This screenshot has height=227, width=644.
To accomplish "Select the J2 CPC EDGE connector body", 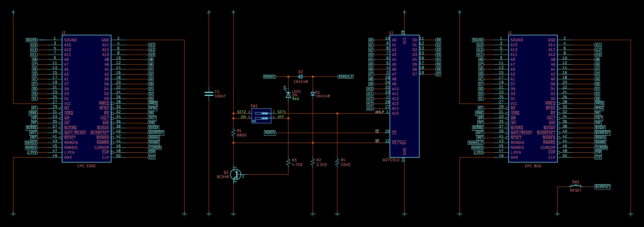I will 87,98.
